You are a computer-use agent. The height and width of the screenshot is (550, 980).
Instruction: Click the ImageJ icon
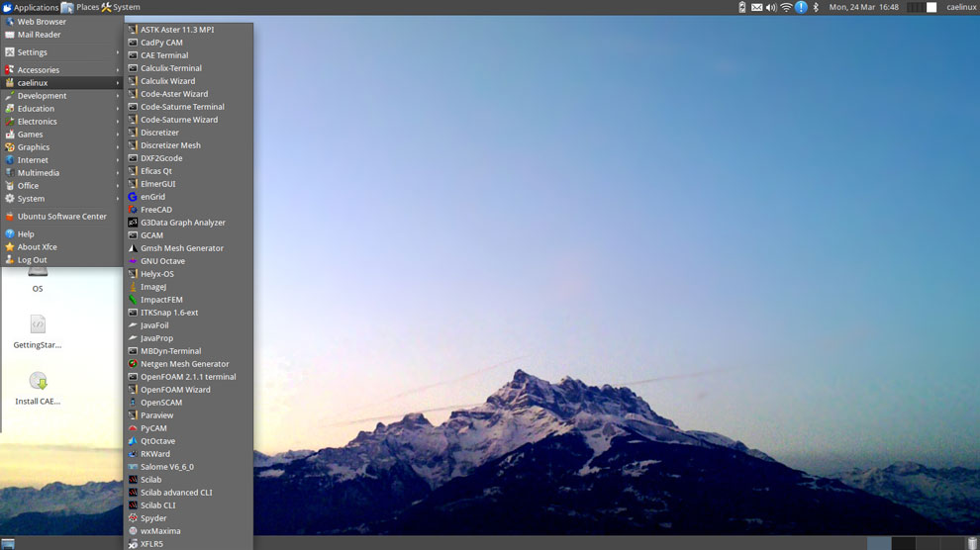coord(133,287)
